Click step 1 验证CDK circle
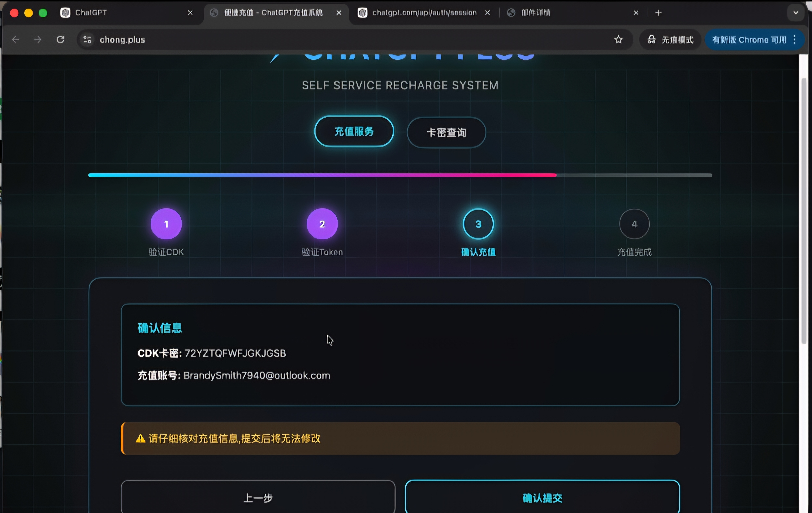The width and height of the screenshot is (812, 513). (166, 224)
